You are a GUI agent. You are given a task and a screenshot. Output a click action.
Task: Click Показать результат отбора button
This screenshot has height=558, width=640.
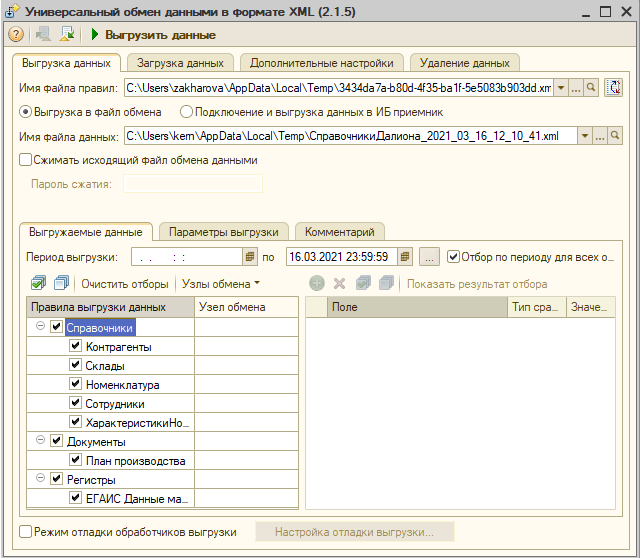pyautogui.click(x=477, y=284)
